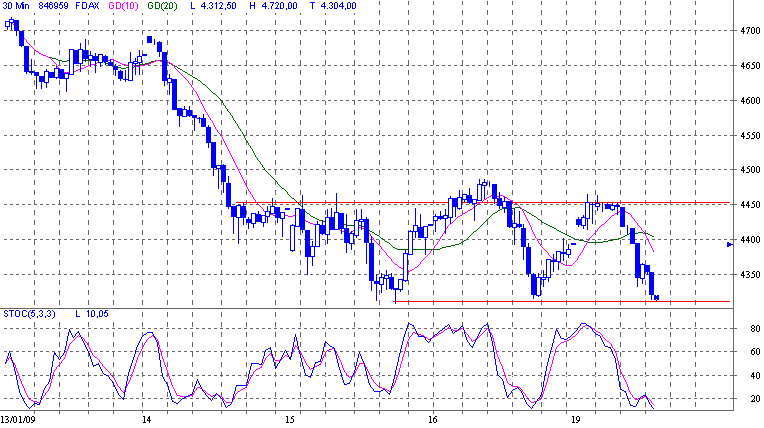
Task: Select the upper red resistance line
Action: coord(483,202)
